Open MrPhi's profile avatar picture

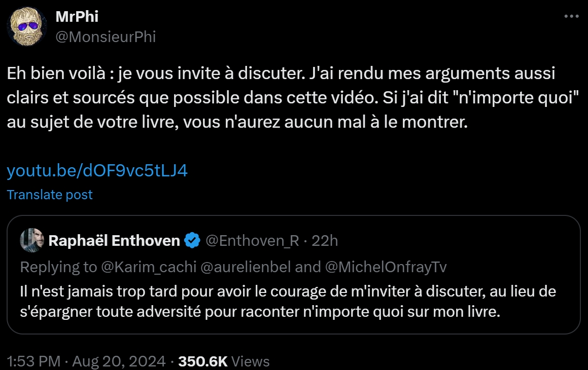[x=27, y=27]
